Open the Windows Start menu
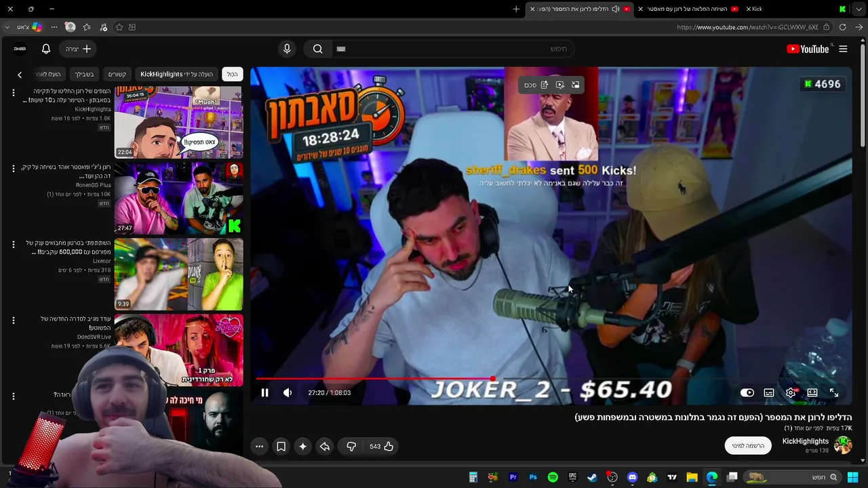The width and height of the screenshot is (868, 488). pos(853,477)
